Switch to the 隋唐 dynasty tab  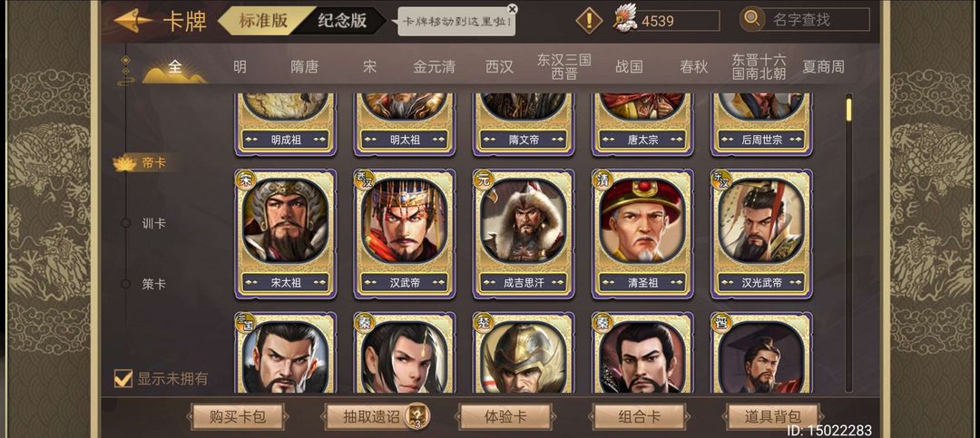coord(304,67)
